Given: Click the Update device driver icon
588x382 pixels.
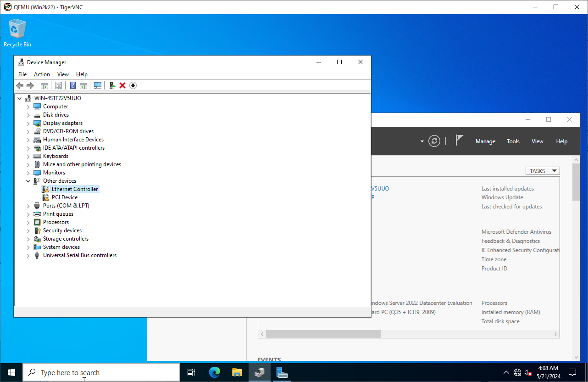Looking at the screenshot, I should (112, 85).
